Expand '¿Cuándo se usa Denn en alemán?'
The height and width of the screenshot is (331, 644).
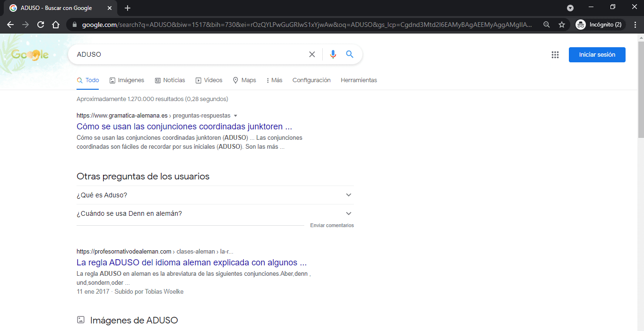[x=215, y=213]
